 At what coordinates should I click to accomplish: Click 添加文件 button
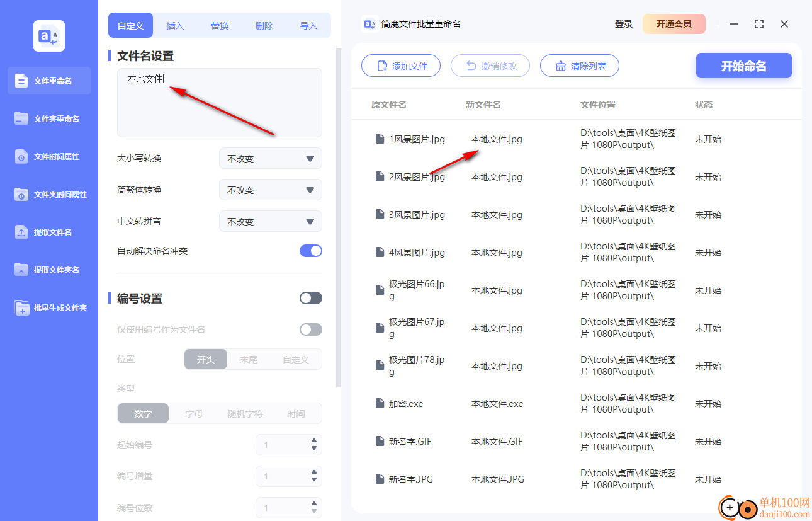click(x=401, y=66)
